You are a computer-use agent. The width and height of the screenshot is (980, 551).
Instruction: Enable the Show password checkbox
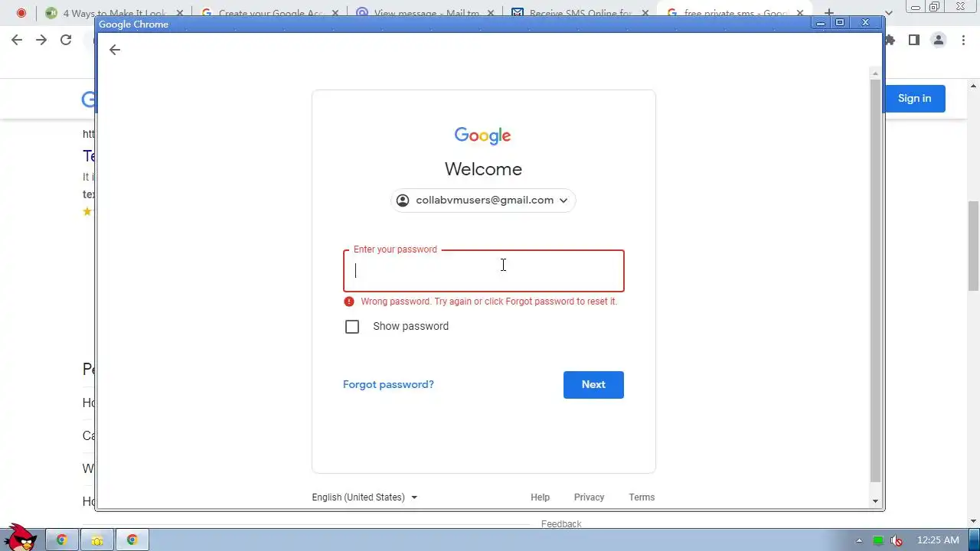(352, 327)
